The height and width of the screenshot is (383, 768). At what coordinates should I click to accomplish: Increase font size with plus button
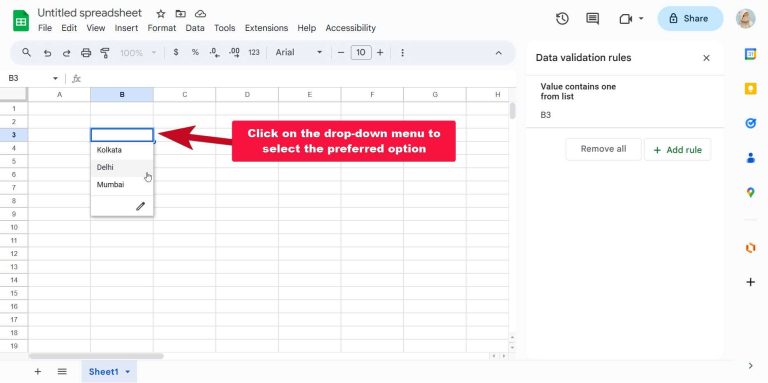coord(380,52)
